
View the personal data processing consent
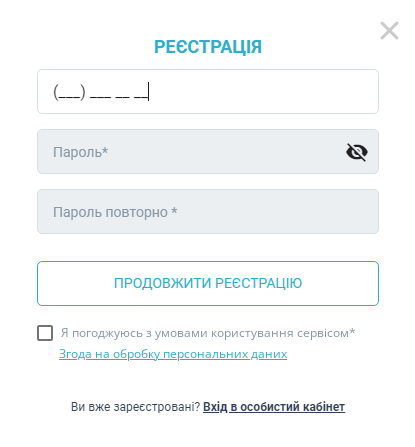point(173,354)
